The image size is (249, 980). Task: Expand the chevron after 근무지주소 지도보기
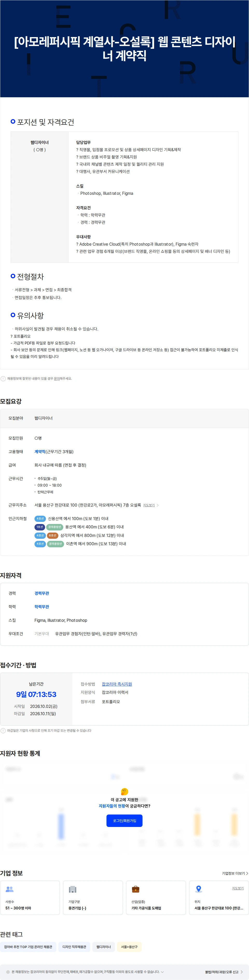pos(158,505)
